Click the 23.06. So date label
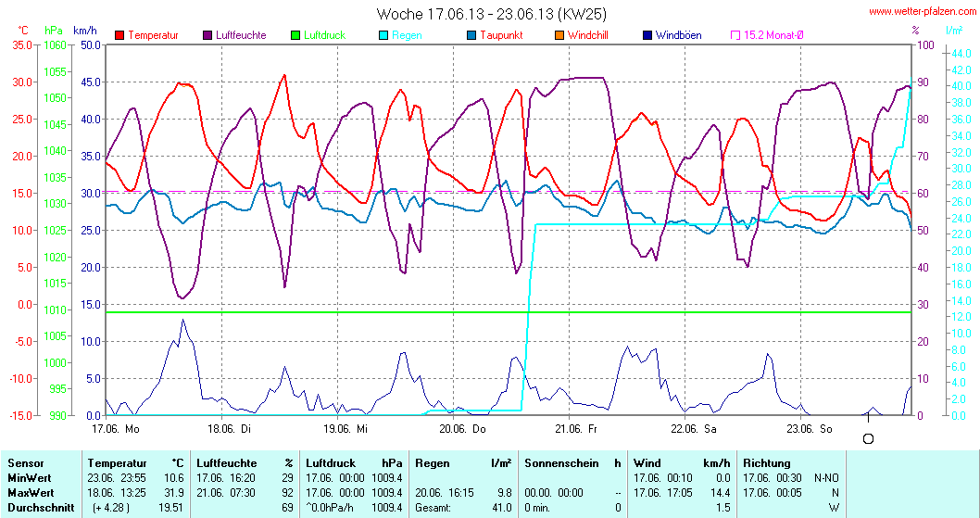Viewport: 980px width, 518px height. [x=810, y=429]
